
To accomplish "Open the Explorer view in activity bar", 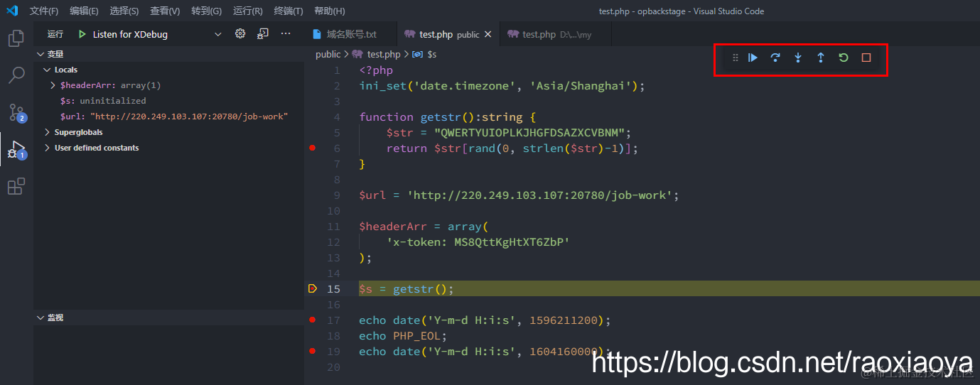I will (16, 38).
